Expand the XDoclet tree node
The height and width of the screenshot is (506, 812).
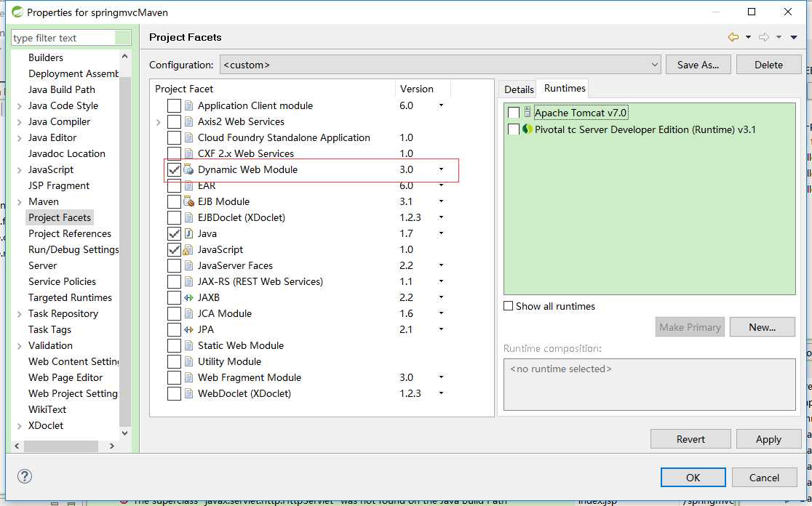19,426
